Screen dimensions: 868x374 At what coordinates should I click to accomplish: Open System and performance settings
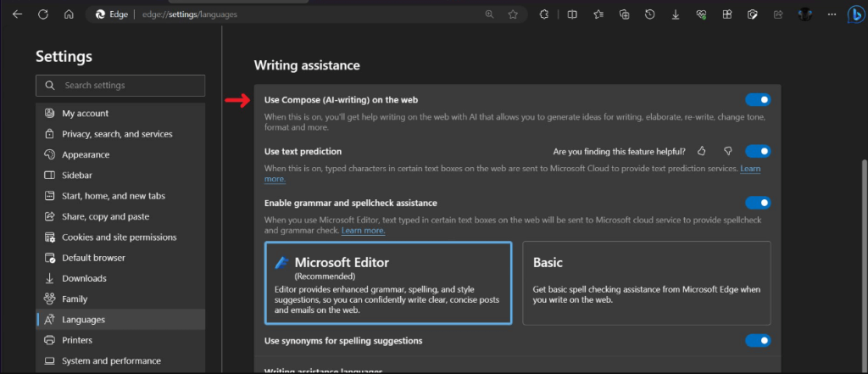coord(120,360)
